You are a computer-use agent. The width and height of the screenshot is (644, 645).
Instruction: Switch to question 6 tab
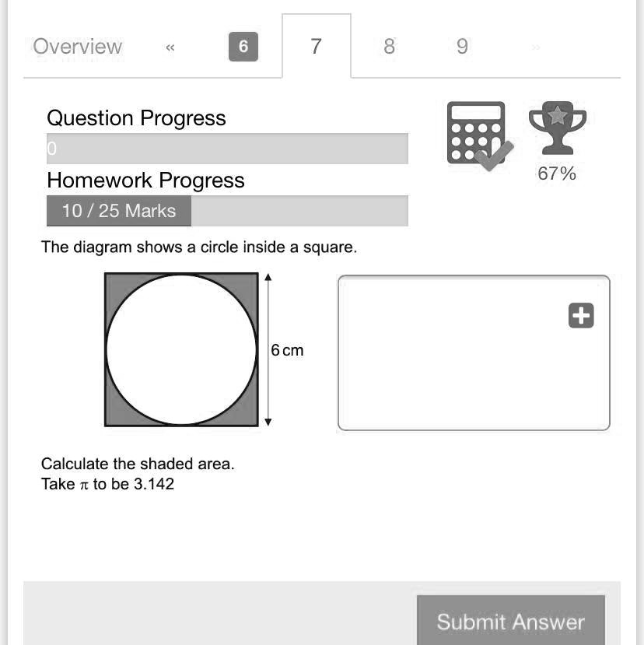pyautogui.click(x=243, y=47)
